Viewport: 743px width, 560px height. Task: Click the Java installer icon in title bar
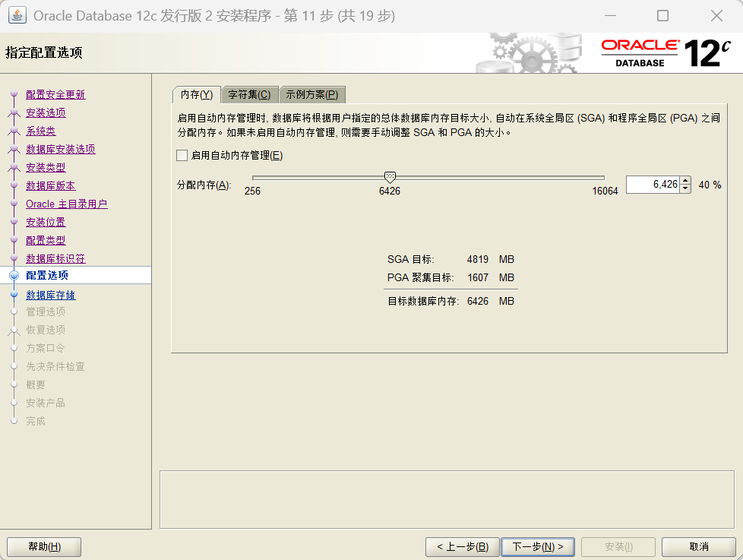tap(17, 16)
